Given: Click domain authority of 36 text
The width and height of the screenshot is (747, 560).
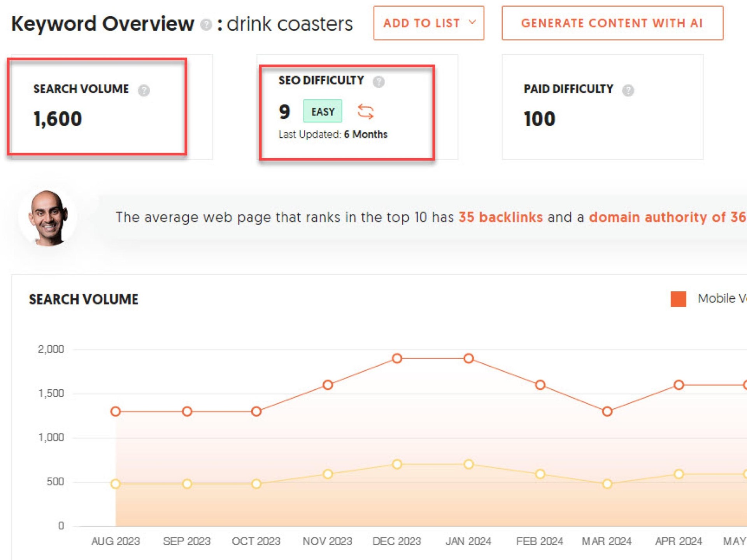Looking at the screenshot, I should pos(667,217).
